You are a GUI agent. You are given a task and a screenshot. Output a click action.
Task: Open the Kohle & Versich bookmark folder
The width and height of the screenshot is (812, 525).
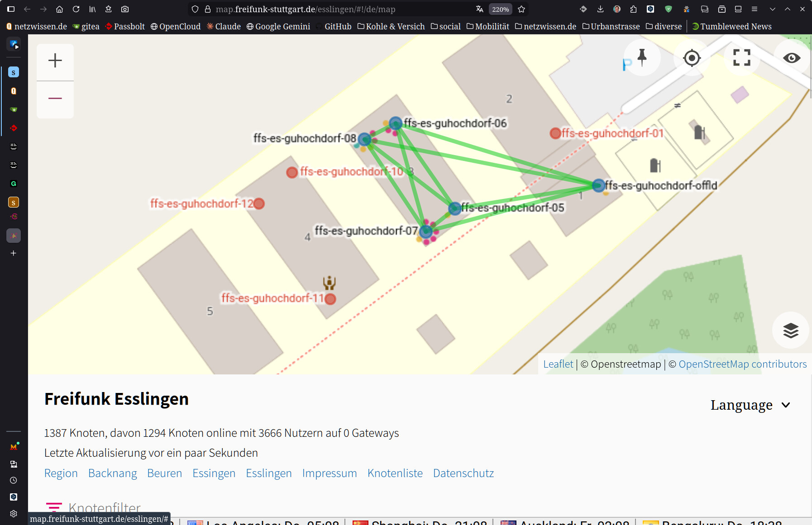coord(391,26)
